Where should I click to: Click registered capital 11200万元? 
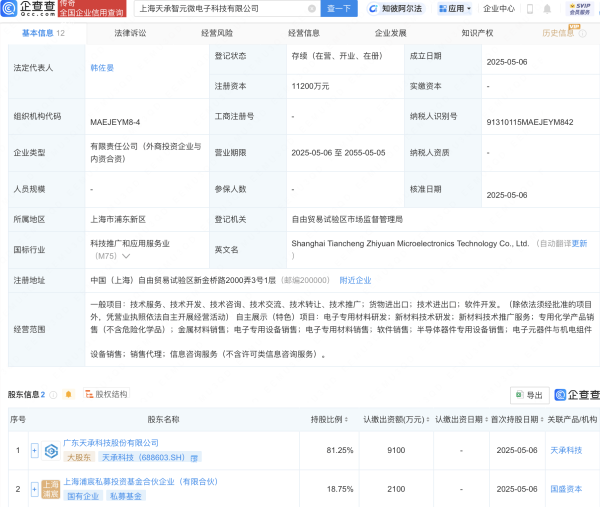coord(310,86)
